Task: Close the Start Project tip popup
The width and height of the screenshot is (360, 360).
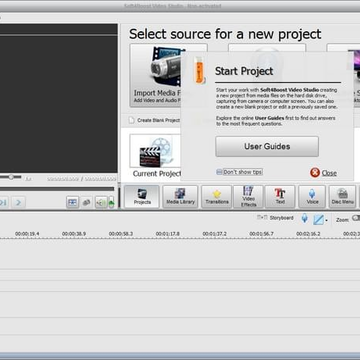Action: pyautogui.click(x=323, y=173)
